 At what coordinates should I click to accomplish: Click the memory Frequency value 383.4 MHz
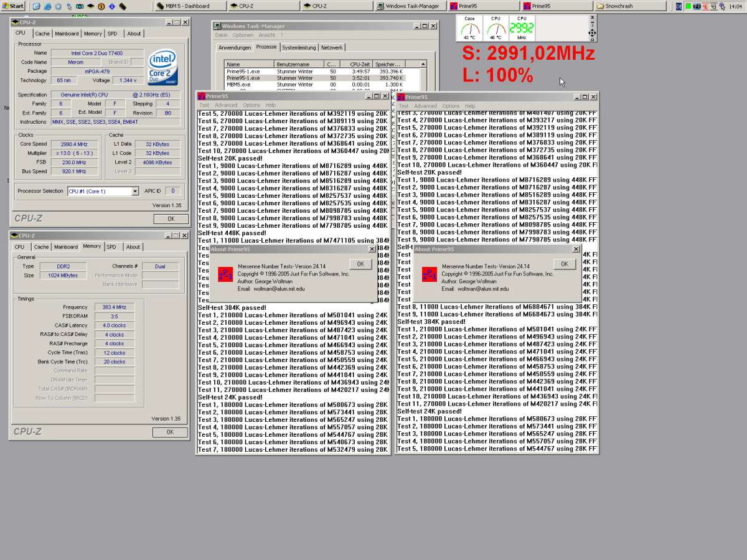pos(115,307)
